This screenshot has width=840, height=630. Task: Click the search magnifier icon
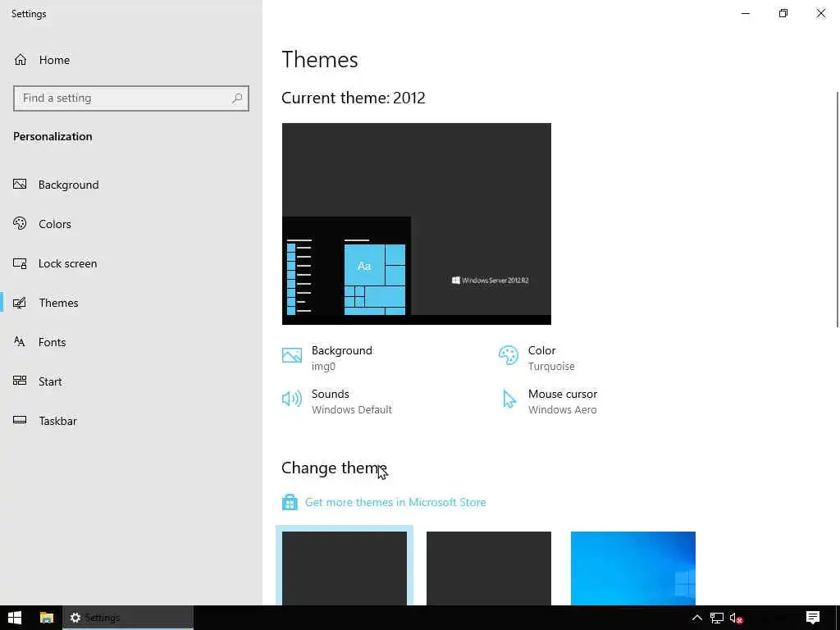click(237, 98)
